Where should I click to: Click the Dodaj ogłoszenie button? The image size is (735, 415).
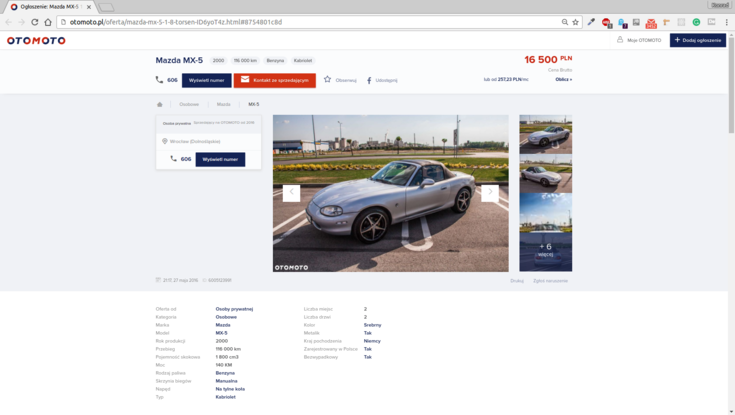[698, 40]
